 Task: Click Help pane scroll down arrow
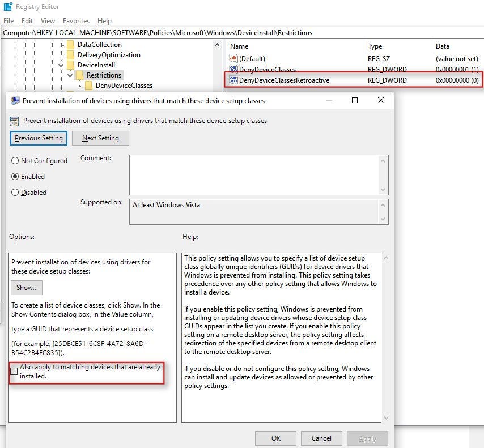(x=386, y=418)
